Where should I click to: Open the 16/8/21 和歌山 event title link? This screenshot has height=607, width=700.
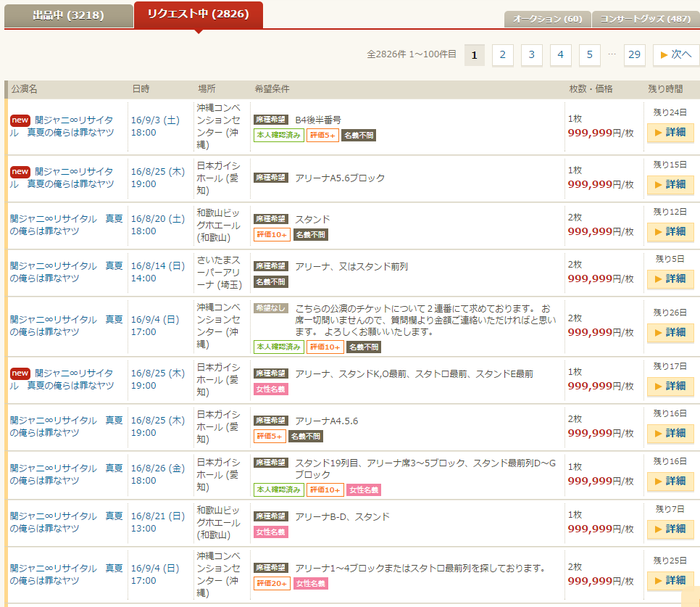click(66, 522)
